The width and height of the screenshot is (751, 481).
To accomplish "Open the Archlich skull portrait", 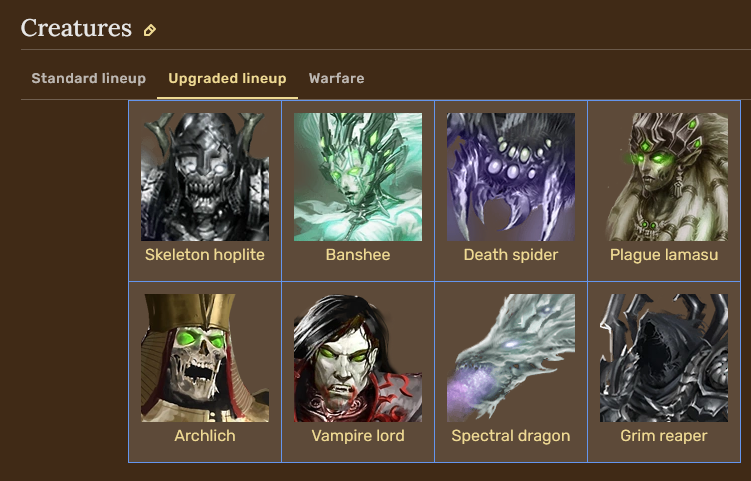I will coord(205,358).
